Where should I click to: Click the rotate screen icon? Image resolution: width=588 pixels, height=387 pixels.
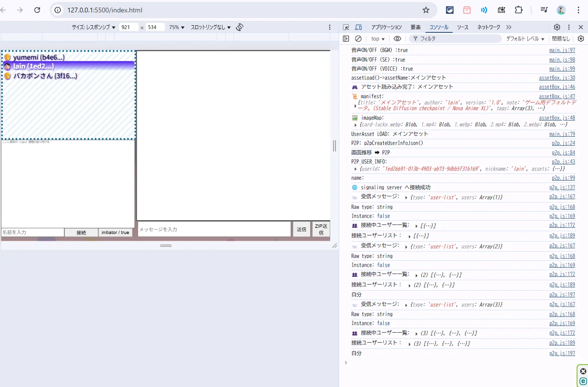240,27
